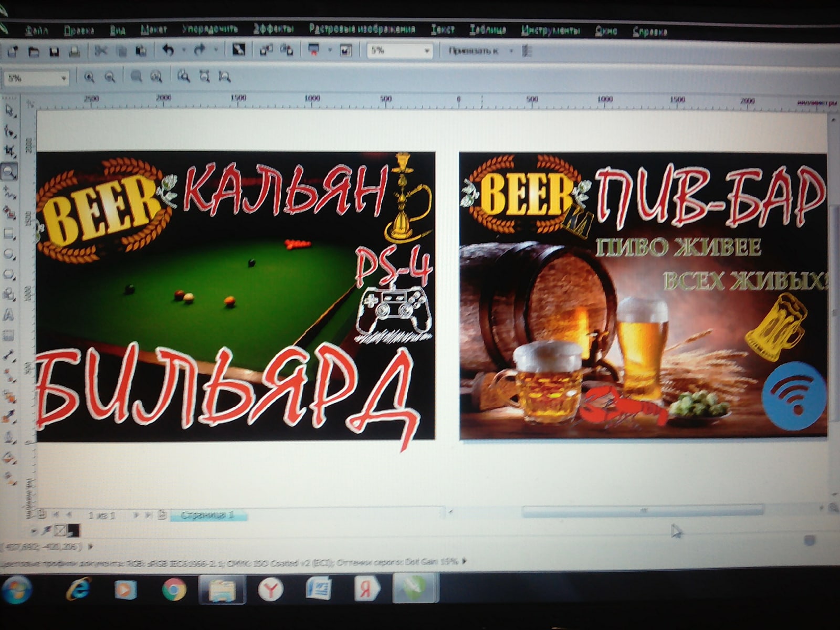The height and width of the screenshot is (630, 840).
Task: Select the Eyedropper tool in toolbox
Action: pos(9,417)
